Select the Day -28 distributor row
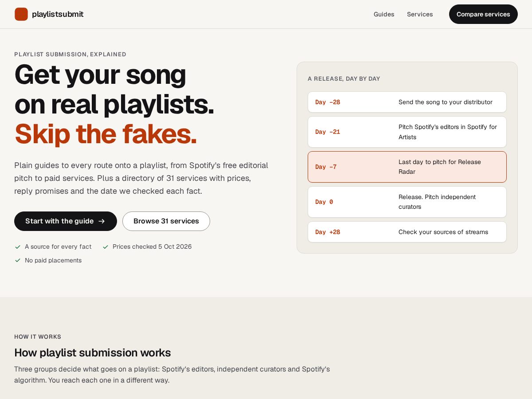 (407, 102)
